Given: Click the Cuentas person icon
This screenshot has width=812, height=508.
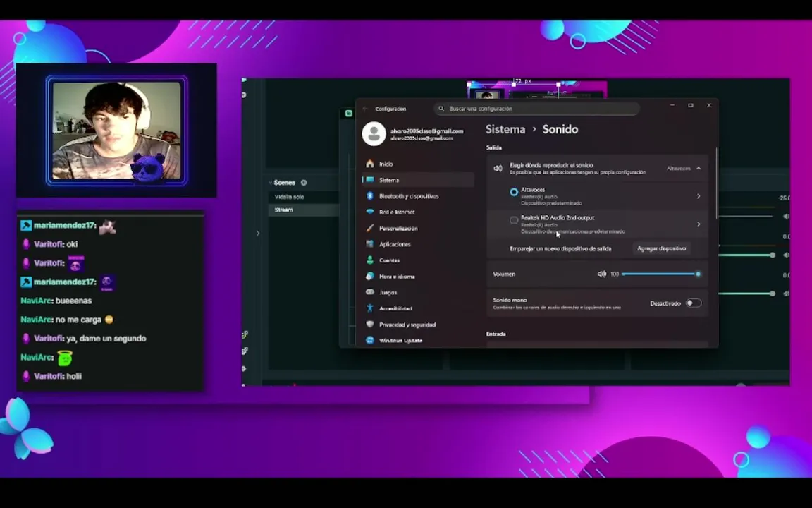Looking at the screenshot, I should (370, 260).
